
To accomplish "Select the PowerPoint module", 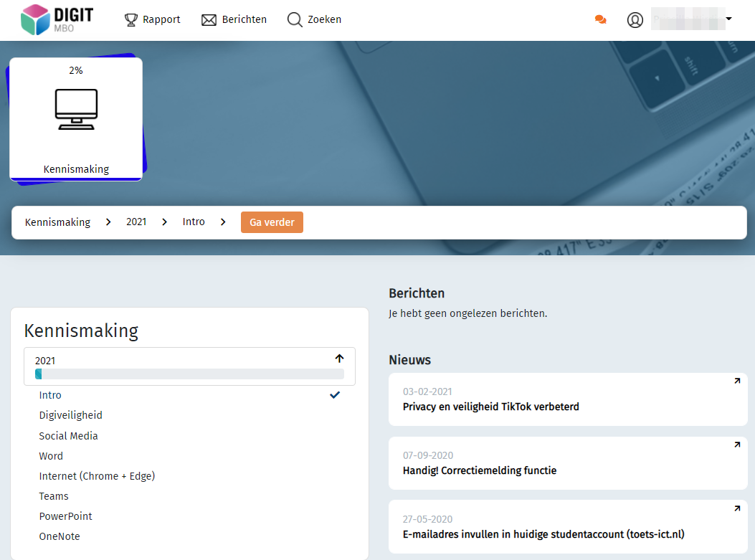I will tap(65, 516).
